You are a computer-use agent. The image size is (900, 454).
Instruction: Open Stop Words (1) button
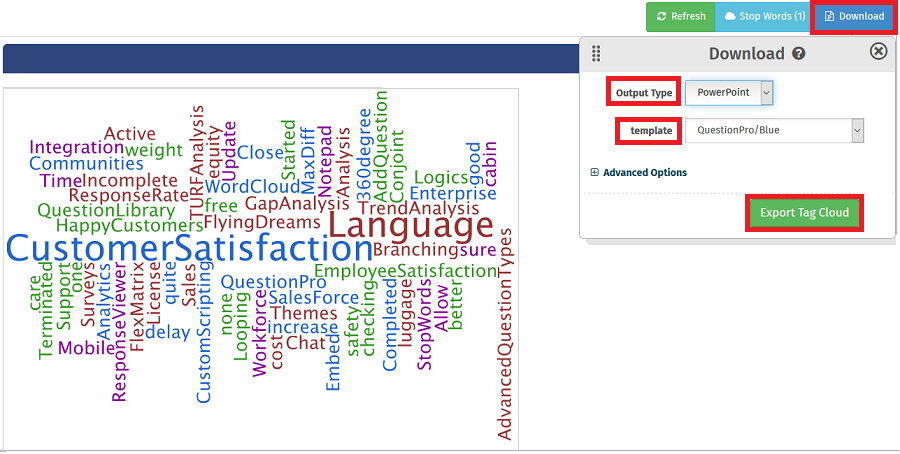pyautogui.click(x=765, y=17)
